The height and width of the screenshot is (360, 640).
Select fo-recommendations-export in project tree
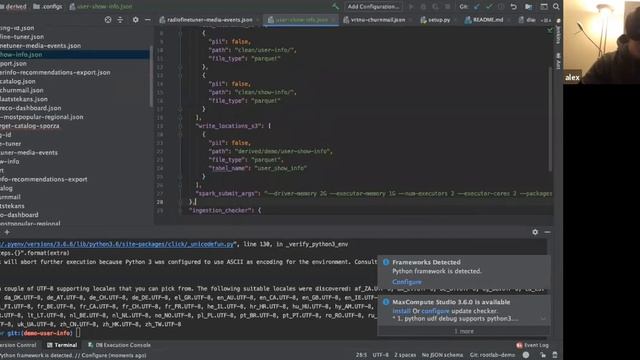click(x=44, y=179)
